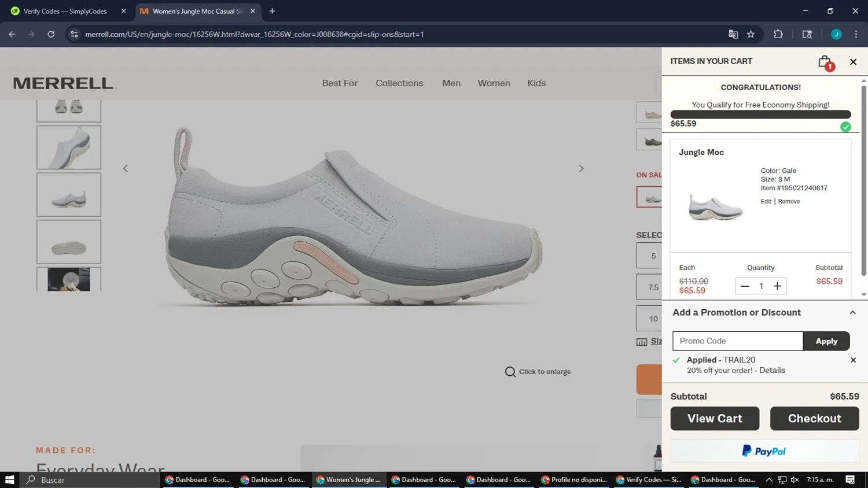This screenshot has height=488, width=868.
Task: Edit the Jungle Moc cart item
Action: click(766, 201)
